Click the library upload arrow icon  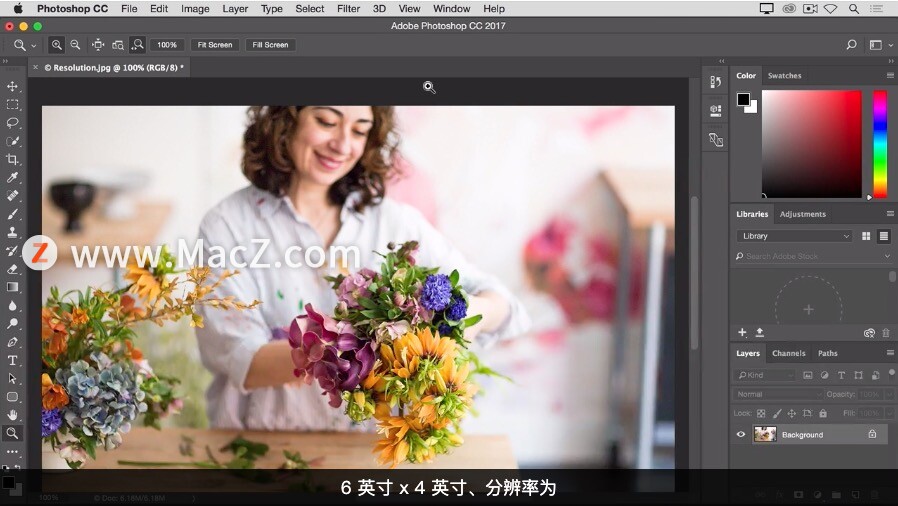tap(760, 333)
